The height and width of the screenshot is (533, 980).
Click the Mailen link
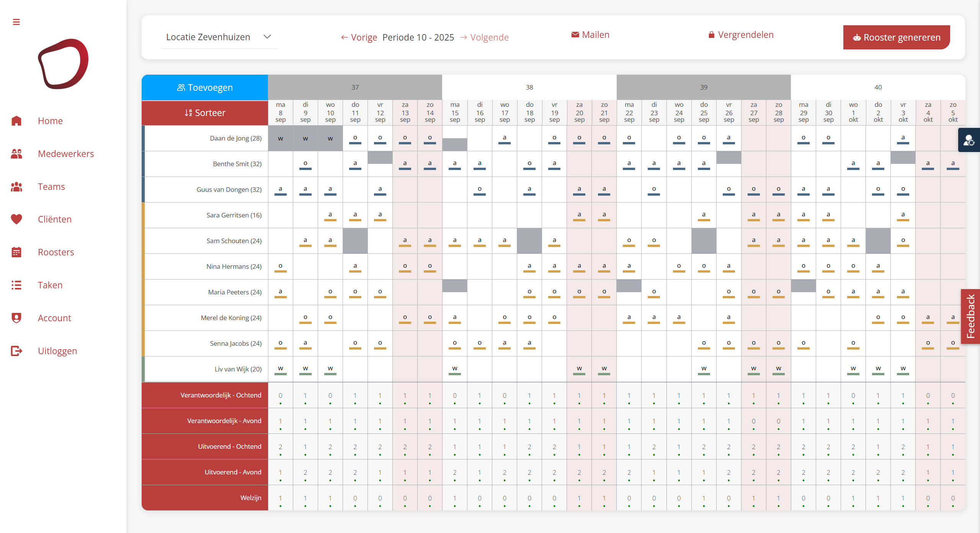click(590, 35)
